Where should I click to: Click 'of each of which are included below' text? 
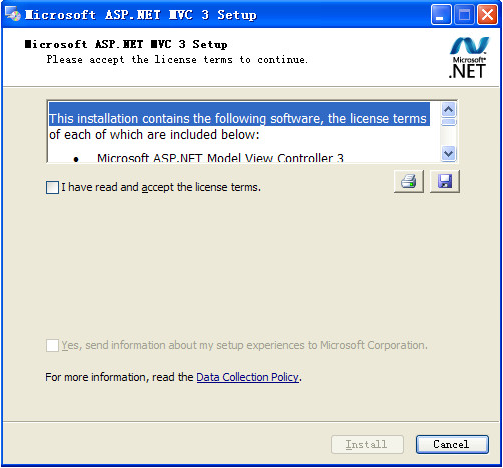coord(154,135)
